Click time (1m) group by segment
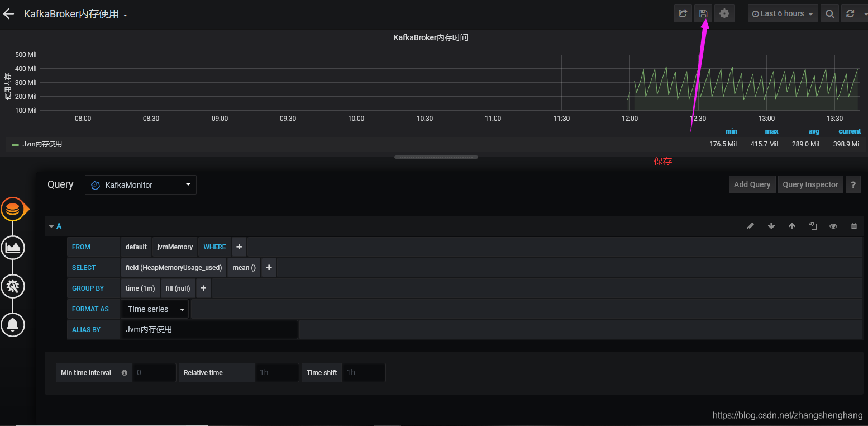 tap(140, 288)
